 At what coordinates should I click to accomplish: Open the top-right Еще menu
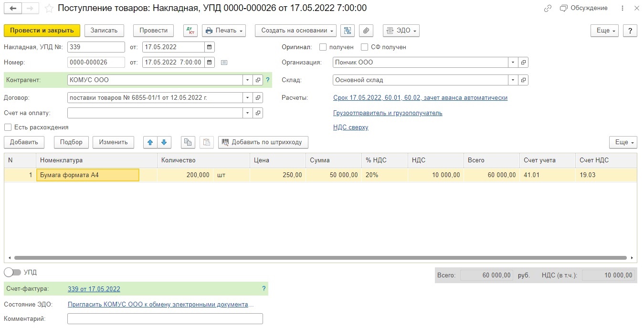click(x=605, y=31)
